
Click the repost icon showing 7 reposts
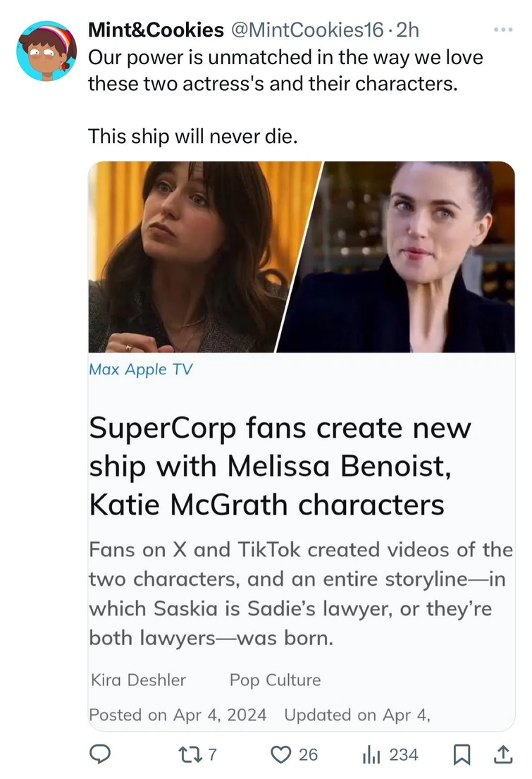pos(187,754)
